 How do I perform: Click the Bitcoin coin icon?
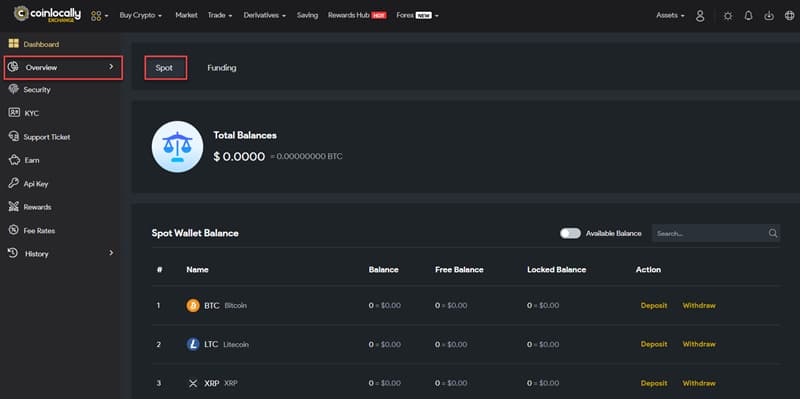(x=193, y=306)
